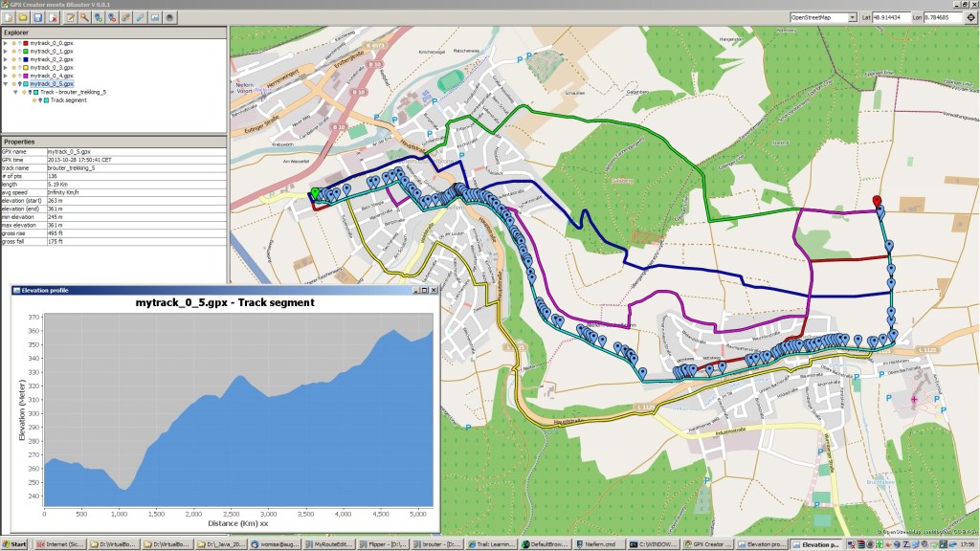This screenshot has width=980, height=551.
Task: Click the elevation profile chart icon
Action: click(155, 17)
